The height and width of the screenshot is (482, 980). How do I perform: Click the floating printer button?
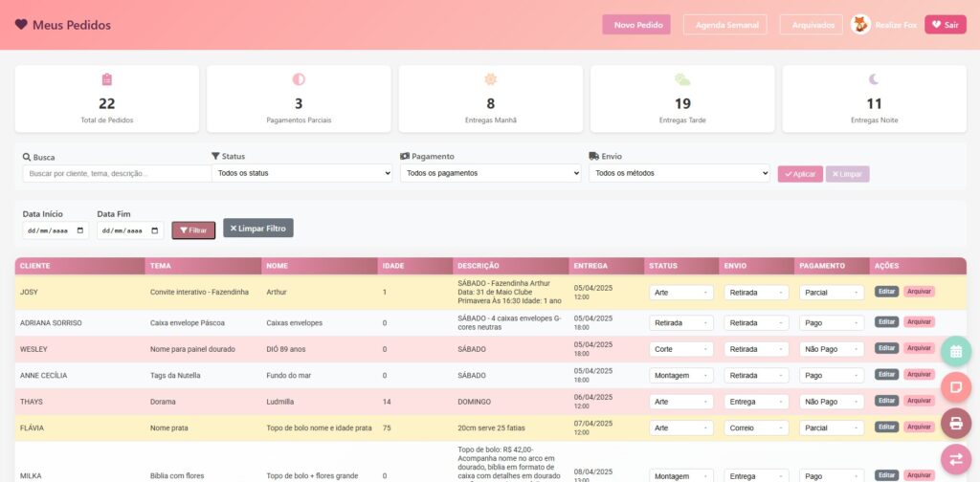point(956,424)
